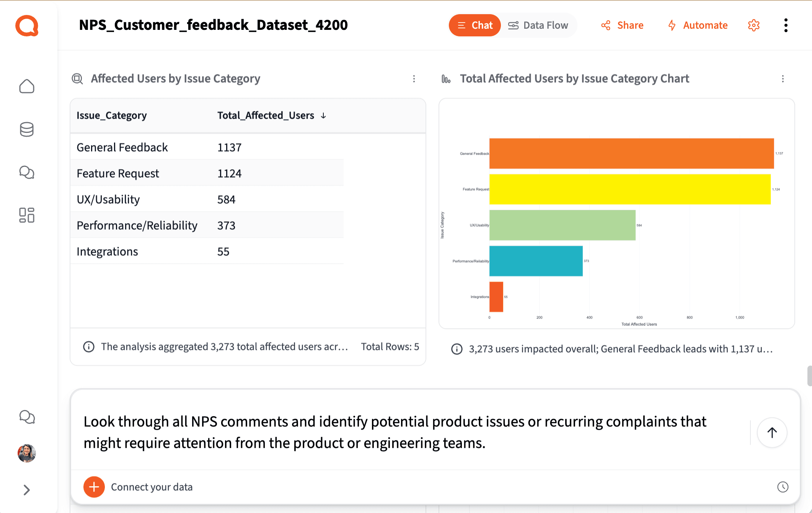The width and height of the screenshot is (812, 513).
Task: Open the Home view from the sidebar
Action: [27, 87]
